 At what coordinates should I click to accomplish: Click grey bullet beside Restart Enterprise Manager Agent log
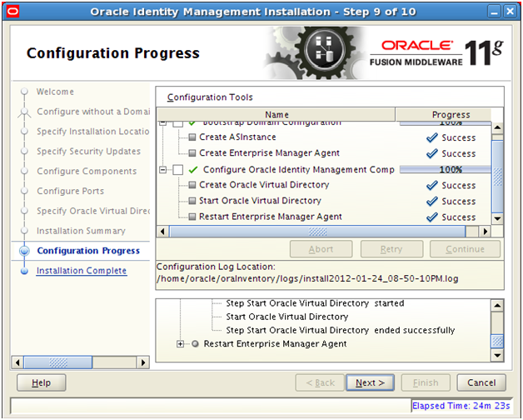tap(196, 344)
